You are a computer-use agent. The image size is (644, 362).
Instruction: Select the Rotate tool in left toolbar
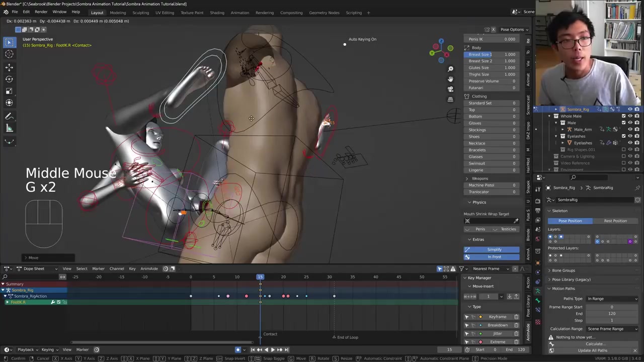point(9,79)
